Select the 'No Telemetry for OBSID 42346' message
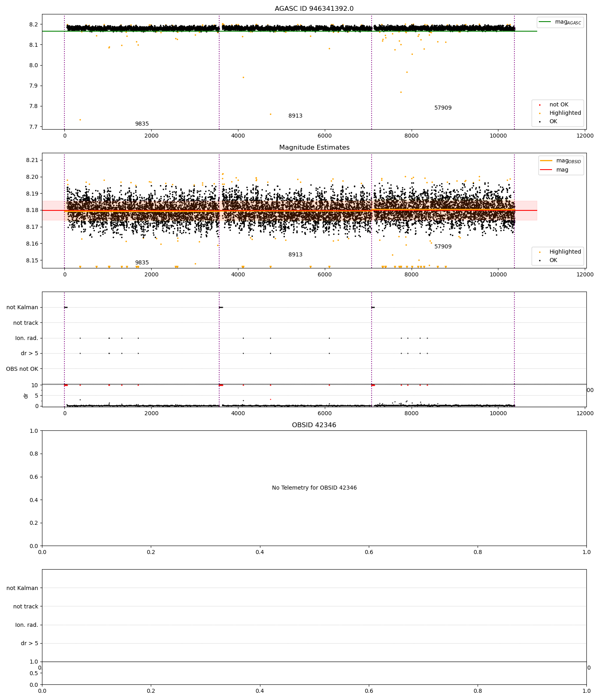Viewport: 600px width, 700px height. coord(314,488)
